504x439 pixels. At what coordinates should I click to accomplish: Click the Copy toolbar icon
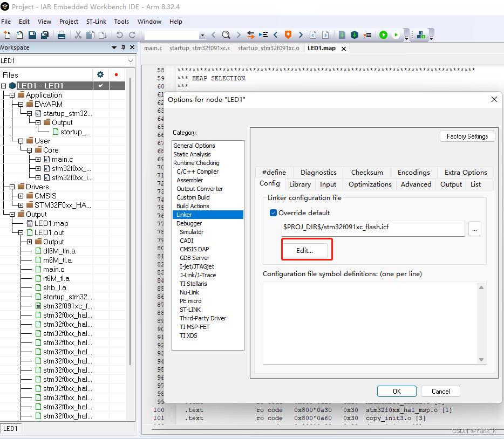(x=91, y=35)
